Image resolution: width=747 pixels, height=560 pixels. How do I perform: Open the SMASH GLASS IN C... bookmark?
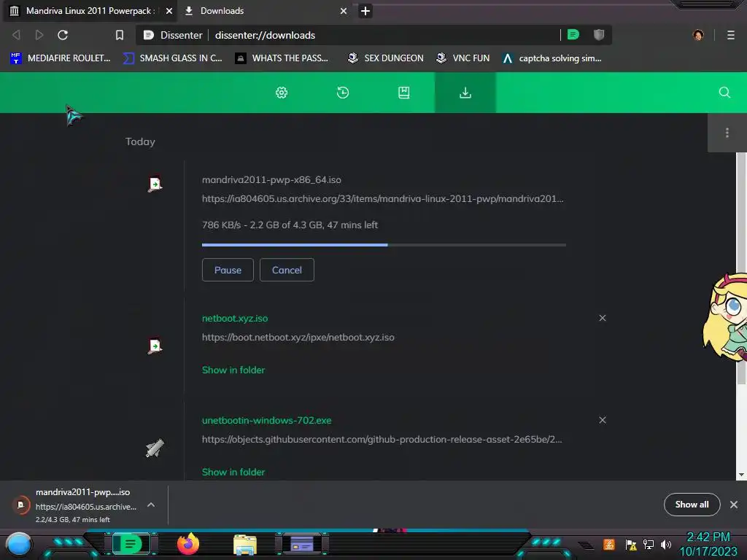pyautogui.click(x=172, y=58)
